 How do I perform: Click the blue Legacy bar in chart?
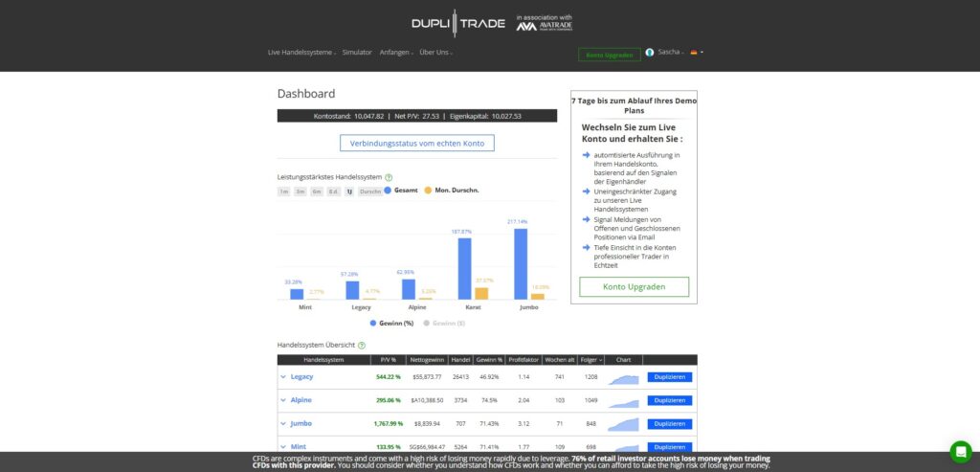click(352, 291)
